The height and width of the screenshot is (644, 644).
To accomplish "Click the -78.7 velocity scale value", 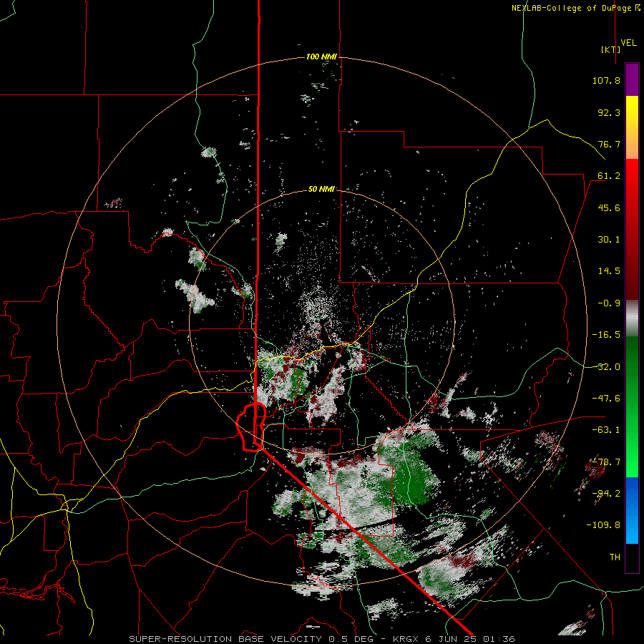I will 606,462.
